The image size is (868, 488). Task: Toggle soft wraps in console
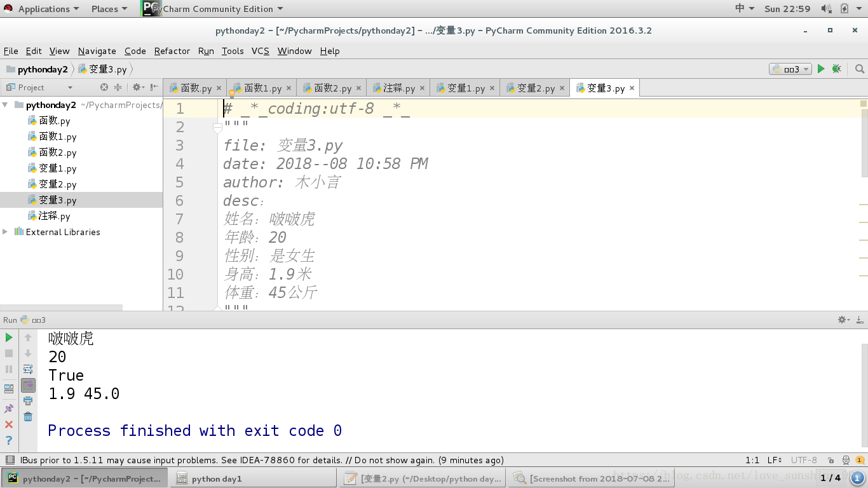(x=28, y=369)
